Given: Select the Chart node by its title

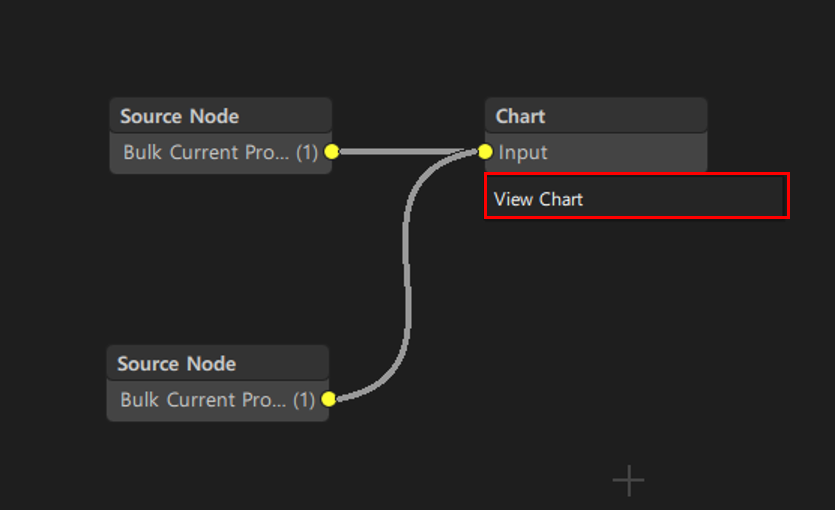Looking at the screenshot, I should 520,116.
